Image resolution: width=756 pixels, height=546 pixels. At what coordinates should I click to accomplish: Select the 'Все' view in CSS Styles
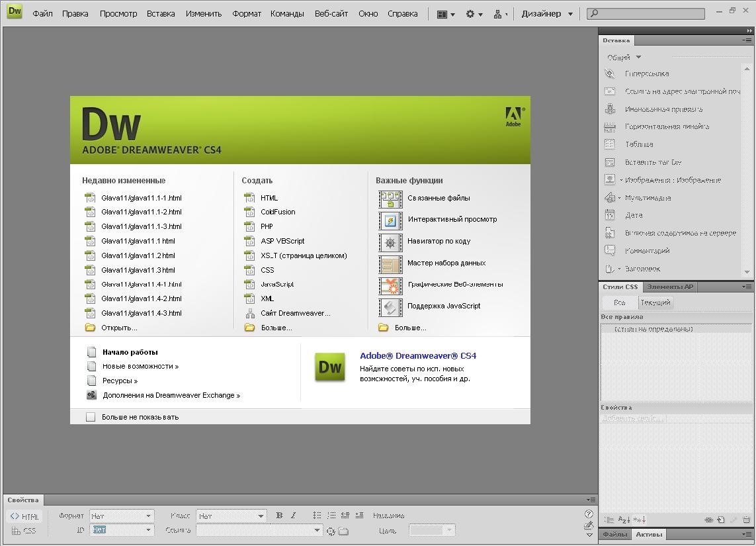(x=620, y=302)
